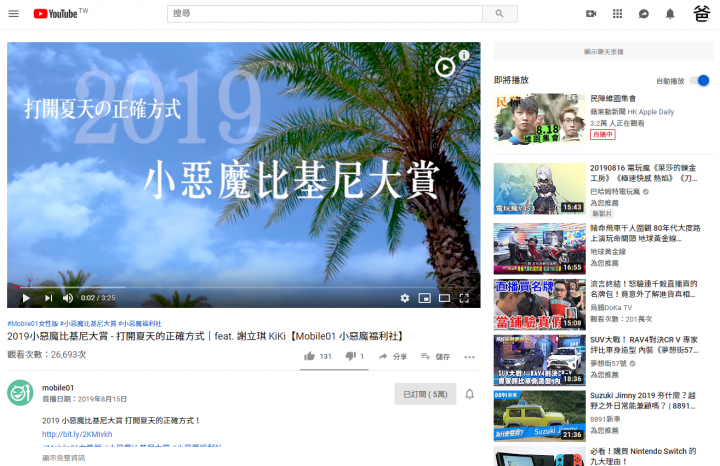Click in the search input field

click(x=325, y=14)
